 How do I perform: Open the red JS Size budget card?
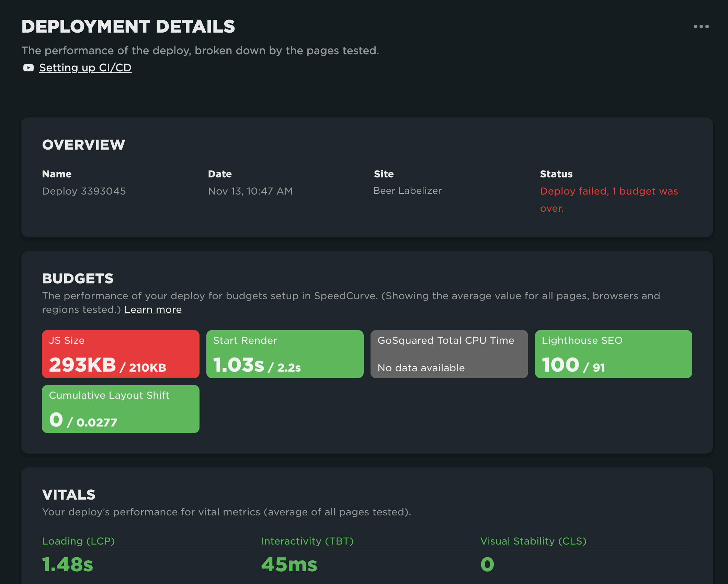[121, 354]
